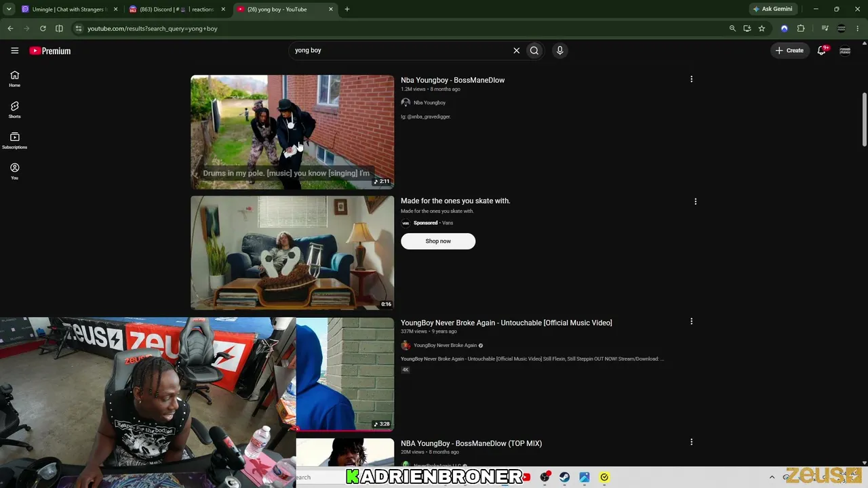Open the Untouchable Official Music Video title
Screen dimensions: 868x488
(506, 323)
